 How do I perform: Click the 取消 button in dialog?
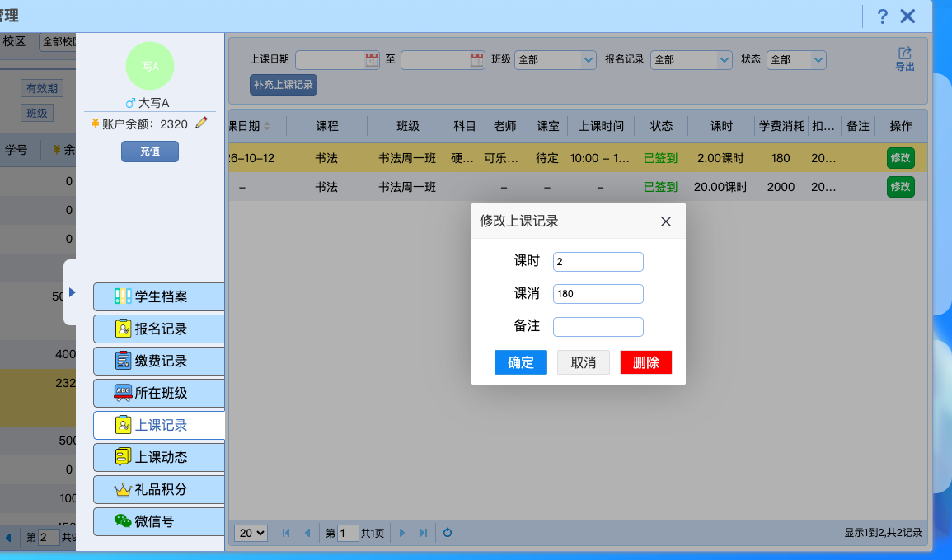pos(584,362)
